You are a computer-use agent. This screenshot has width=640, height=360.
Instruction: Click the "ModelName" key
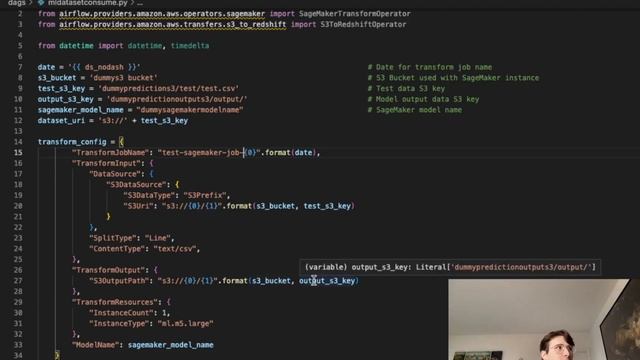point(96,345)
